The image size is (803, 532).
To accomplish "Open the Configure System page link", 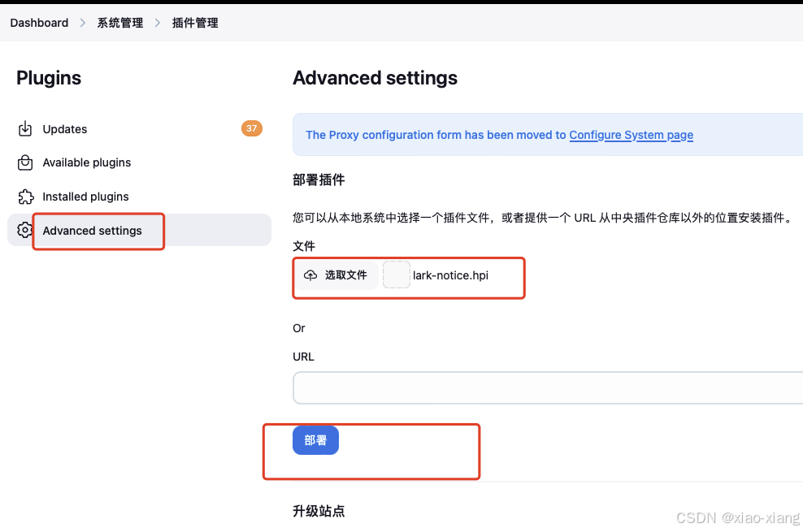I will click(x=631, y=135).
